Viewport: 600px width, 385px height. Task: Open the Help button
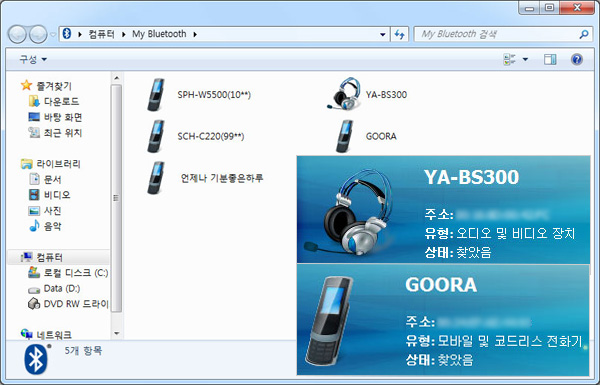point(577,59)
